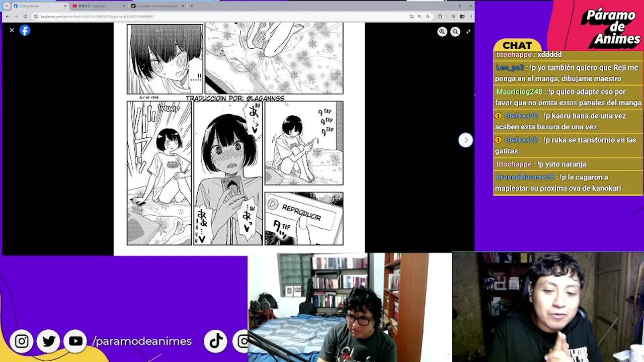Switch to the Facebook tab
The height and width of the screenshot is (362, 644).
point(40,6)
